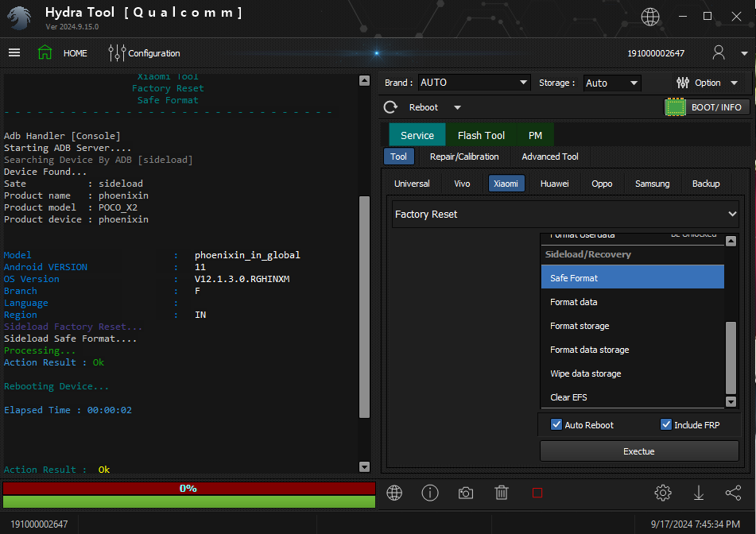This screenshot has width=756, height=534.
Task: Click the console scroll up arrow
Action: tap(365, 80)
